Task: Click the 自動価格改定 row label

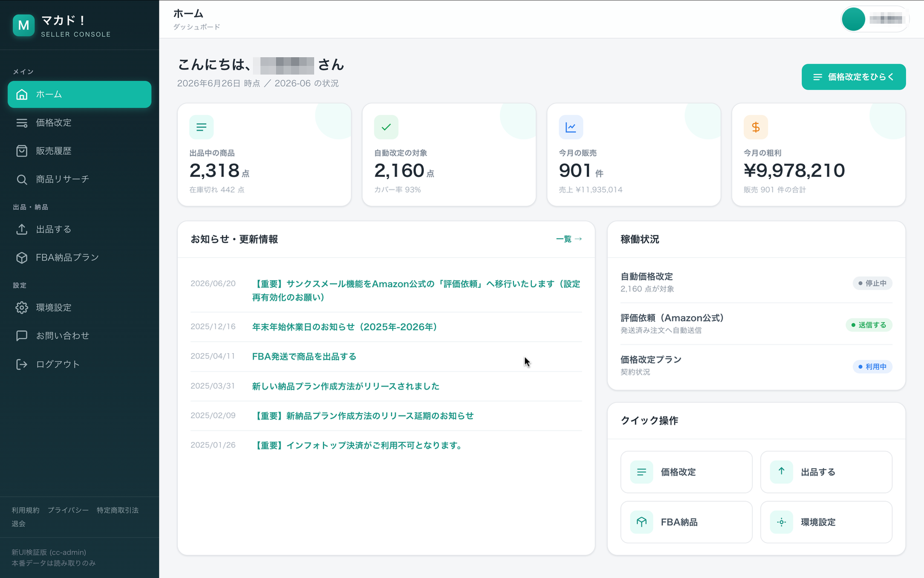Action: [647, 277]
